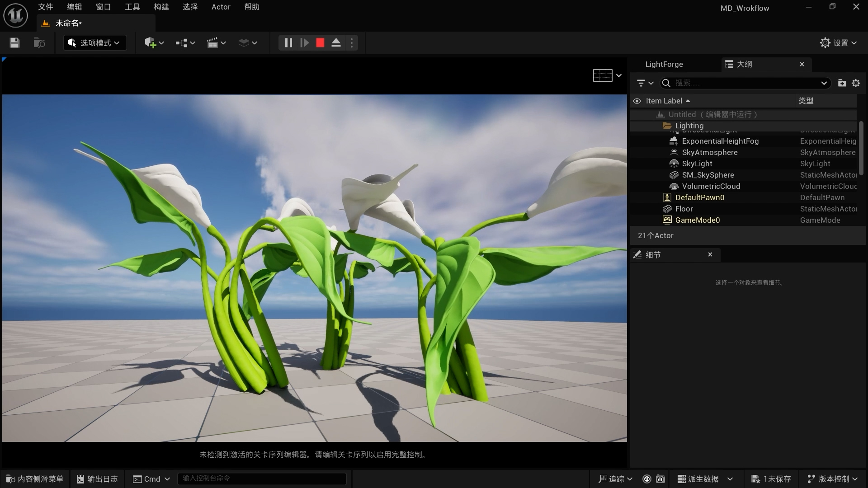Create a new folder in the outliner
868x488 pixels.
click(842, 83)
